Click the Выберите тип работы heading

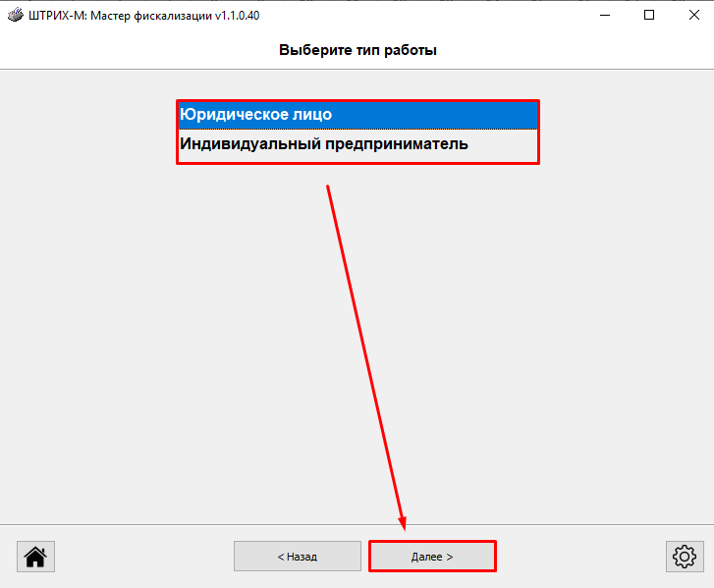(x=357, y=50)
